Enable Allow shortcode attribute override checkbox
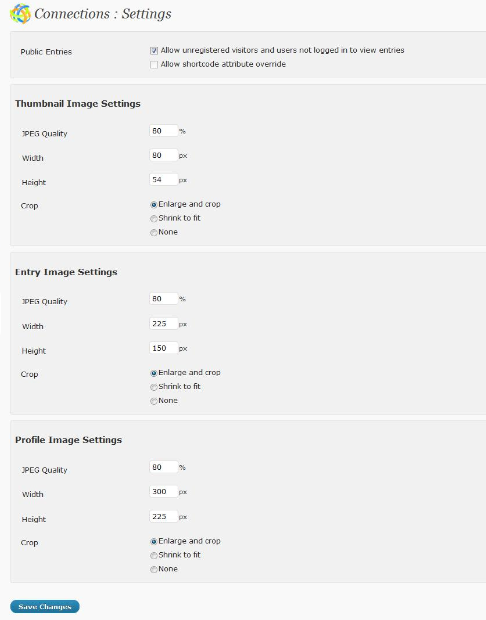Screen dimensions: 486x620 [154, 64]
